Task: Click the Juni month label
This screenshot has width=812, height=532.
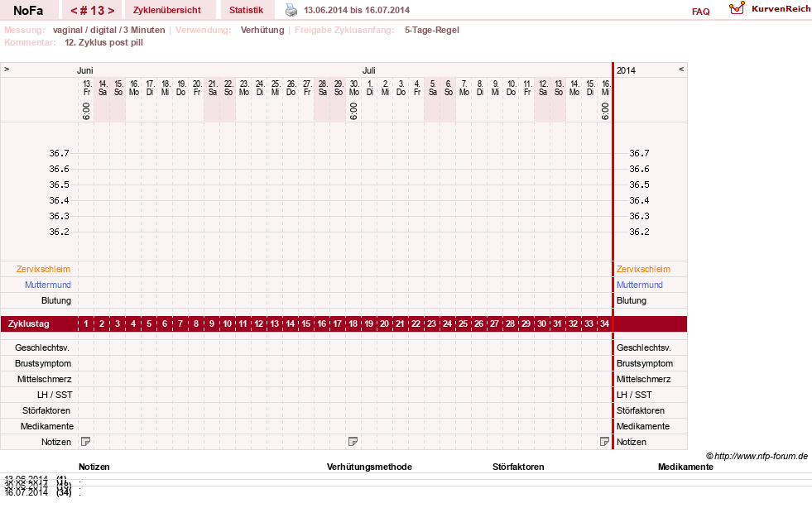Action: coord(85,70)
